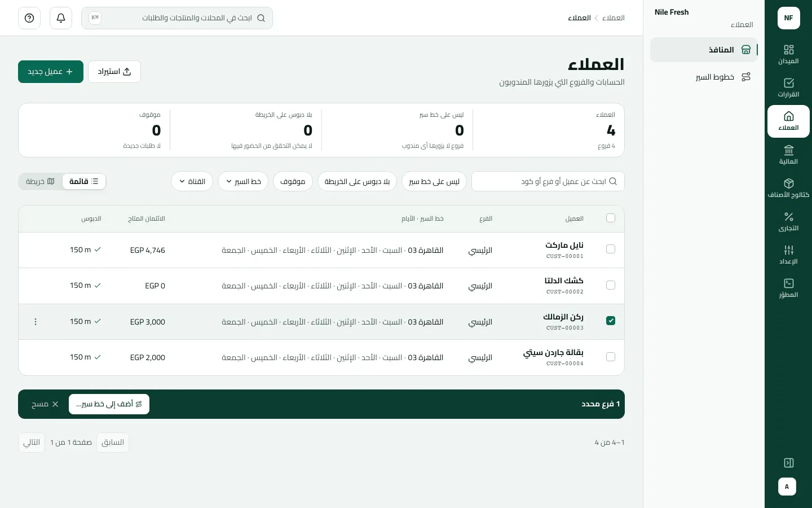Click the كشك الدلتا customer name
812x508 pixels.
tap(564, 281)
